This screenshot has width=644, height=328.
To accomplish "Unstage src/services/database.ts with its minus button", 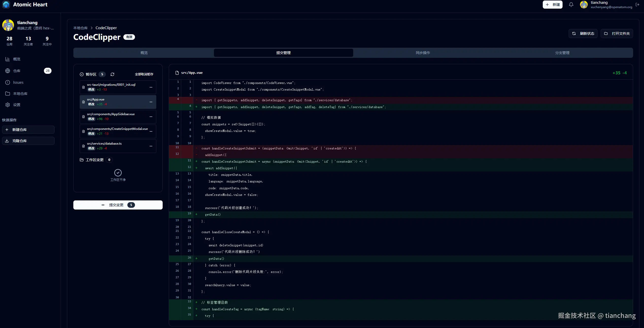I will (x=151, y=146).
